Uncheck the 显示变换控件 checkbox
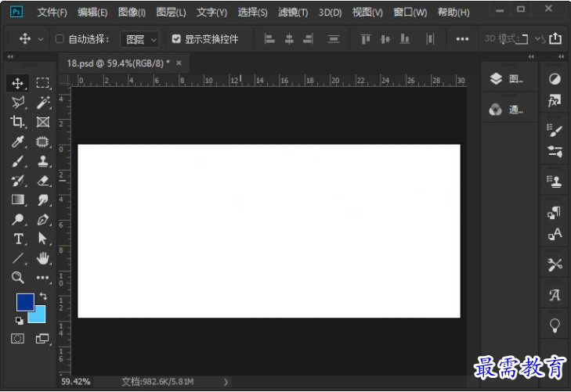Image resolution: width=571 pixels, height=392 pixels. pos(176,39)
